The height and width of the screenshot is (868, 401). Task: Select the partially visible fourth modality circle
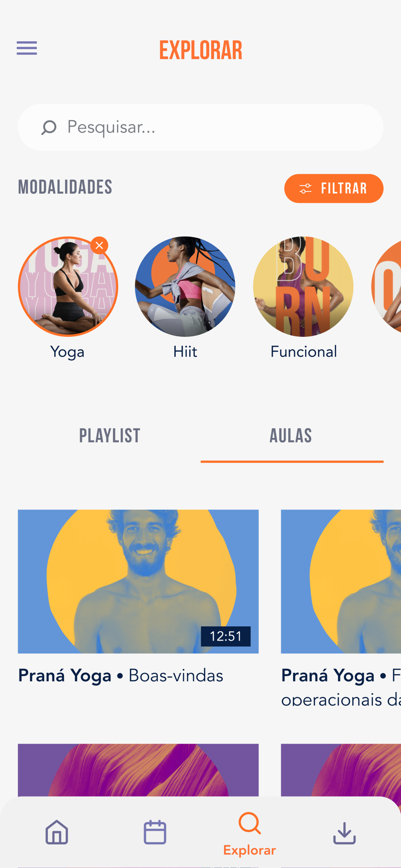point(386,286)
